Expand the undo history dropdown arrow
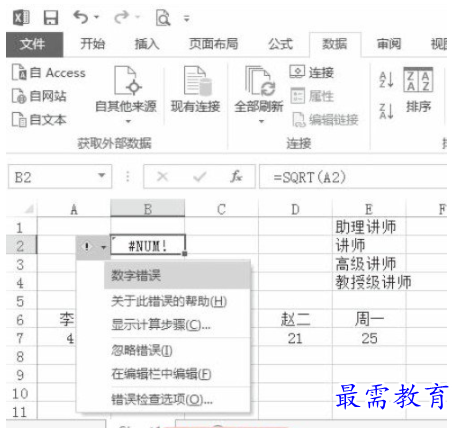The height and width of the screenshot is (428, 457). click(97, 17)
